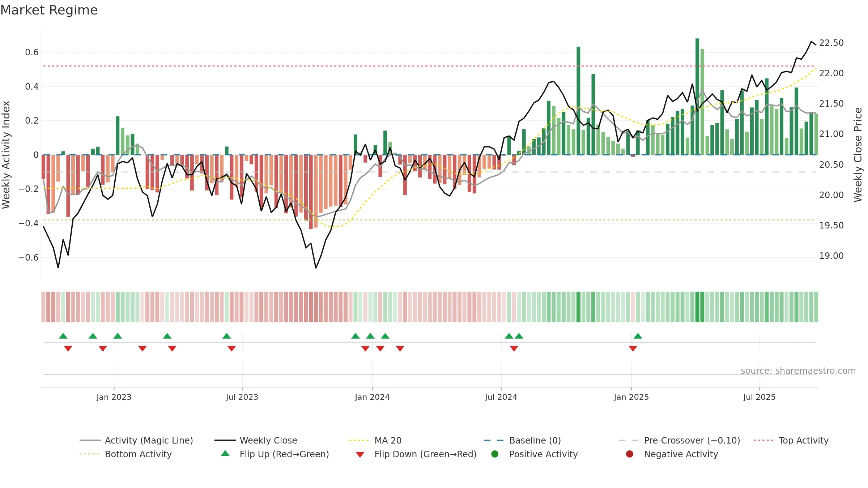This screenshot has height=488, width=868.
Task: Click the Top Activity legend entry
Action: [791, 440]
